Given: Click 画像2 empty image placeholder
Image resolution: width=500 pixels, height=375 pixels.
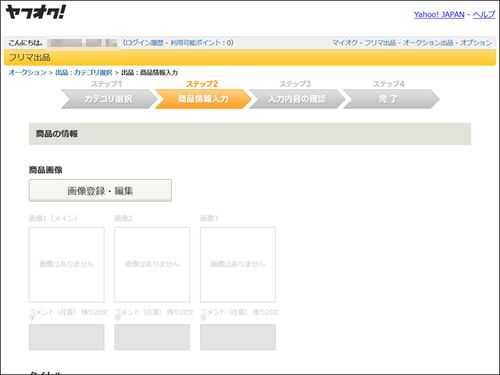Looking at the screenshot, I should point(152,264).
